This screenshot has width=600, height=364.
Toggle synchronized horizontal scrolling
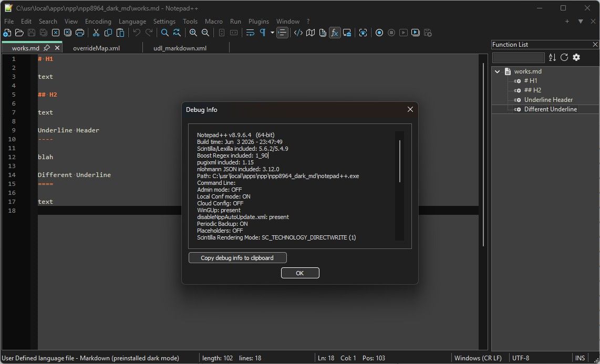pos(234,33)
